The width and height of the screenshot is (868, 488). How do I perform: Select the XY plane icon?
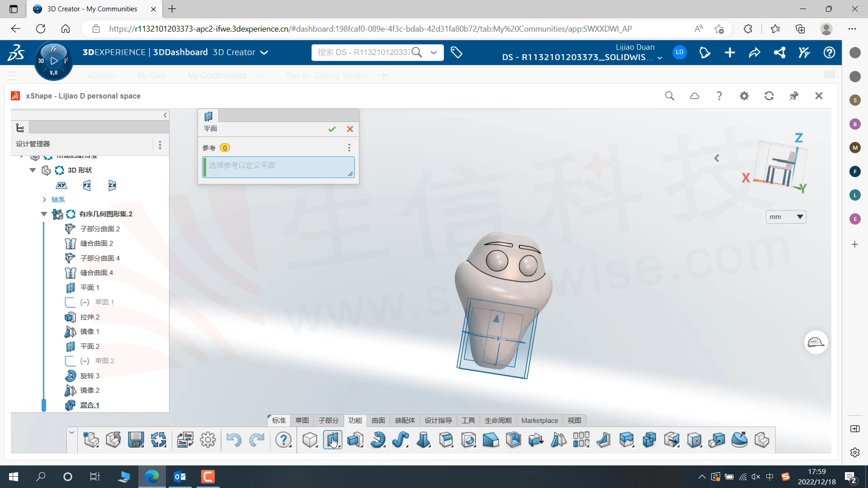point(61,185)
